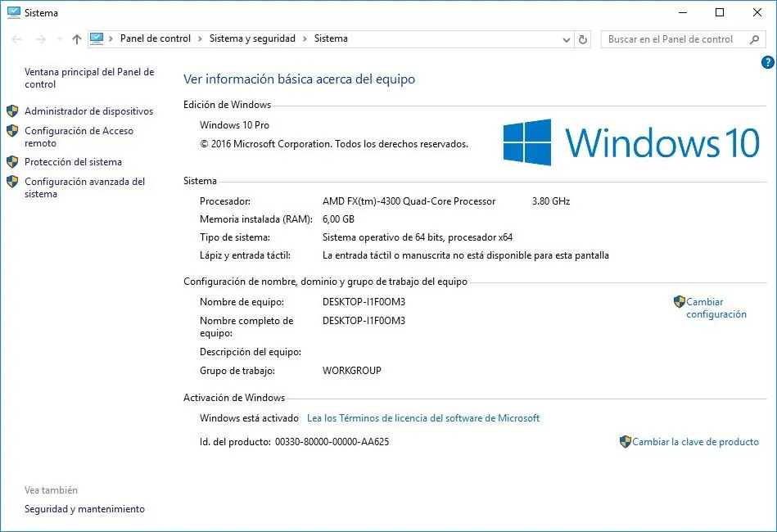Open 'Seguridad y mantenimiento' link

click(84, 509)
